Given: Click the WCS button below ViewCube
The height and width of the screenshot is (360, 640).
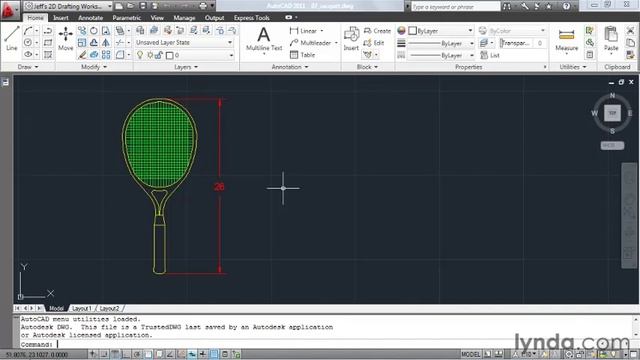Looking at the screenshot, I should click(x=612, y=145).
